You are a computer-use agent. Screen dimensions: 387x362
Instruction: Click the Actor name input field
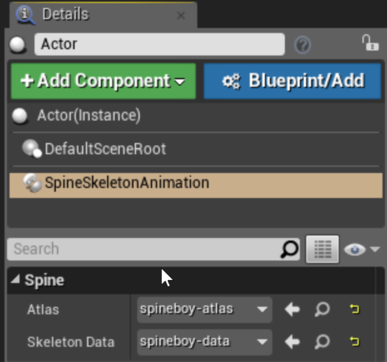[160, 44]
